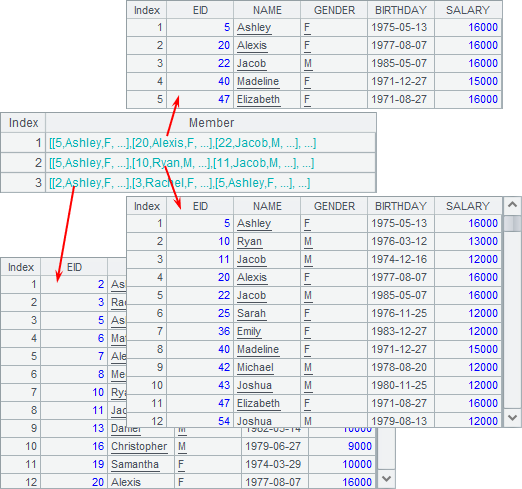Image resolution: width=522 pixels, height=489 pixels.
Task: Select the Ryan name cell in middle table
Action: pyautogui.click(x=267, y=241)
